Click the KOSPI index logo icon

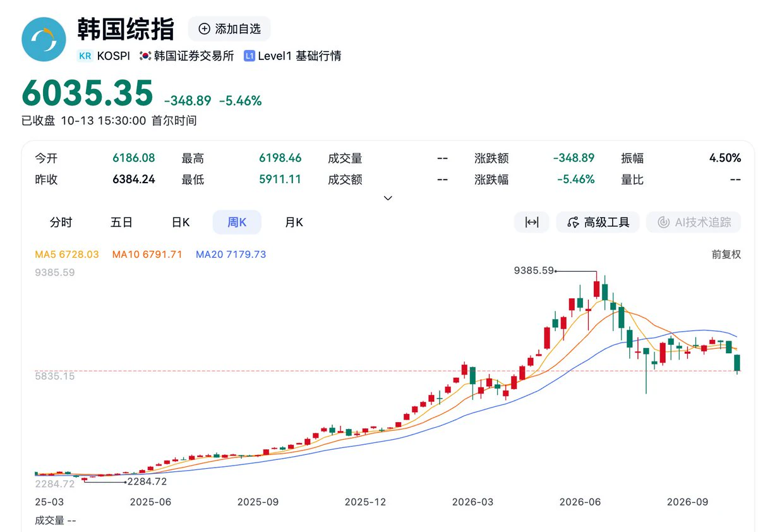click(44, 39)
